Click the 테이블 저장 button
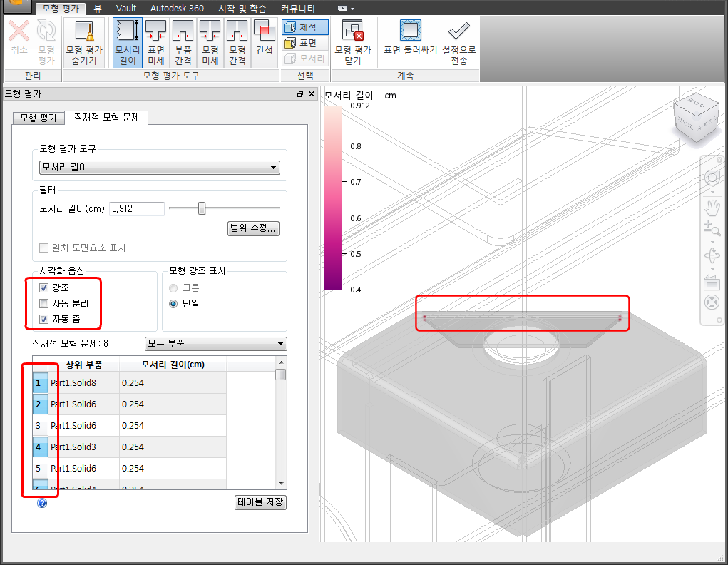 tap(260, 502)
